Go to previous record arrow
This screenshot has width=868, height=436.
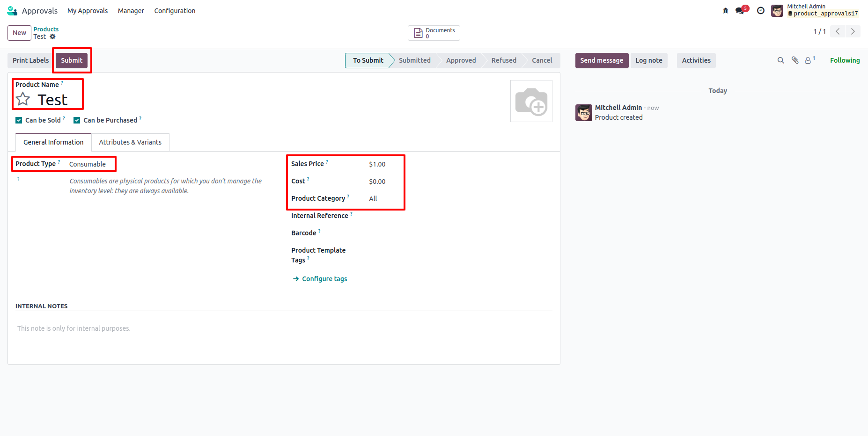(x=838, y=31)
